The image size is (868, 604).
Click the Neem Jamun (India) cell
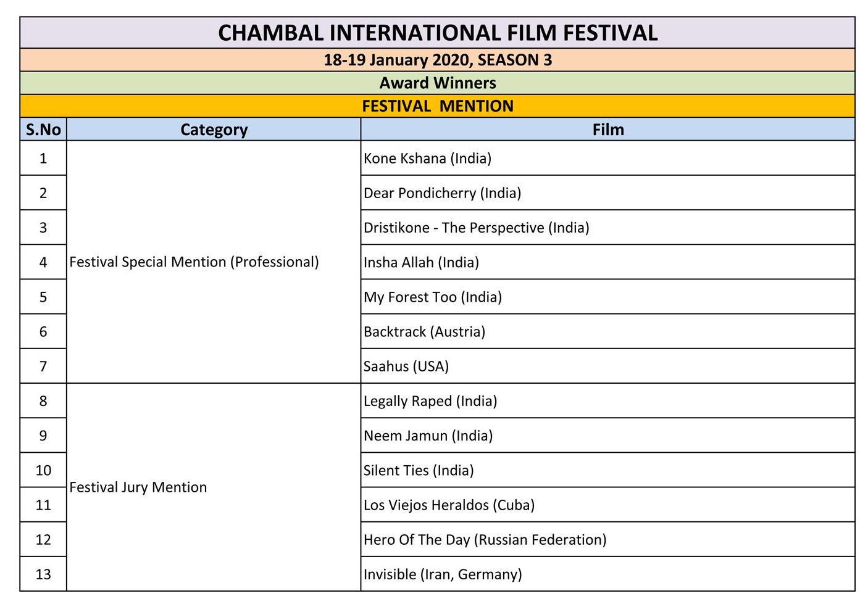click(x=608, y=435)
